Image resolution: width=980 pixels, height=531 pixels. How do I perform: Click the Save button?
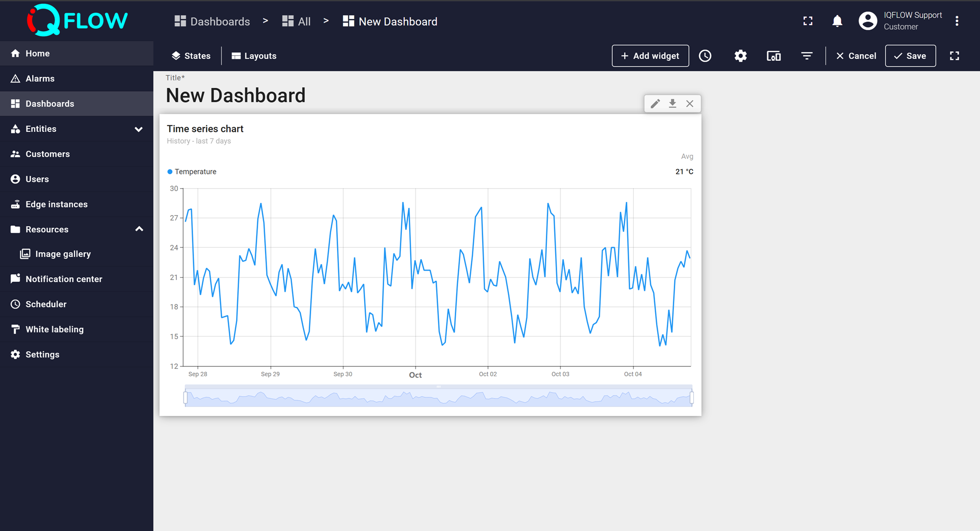[x=910, y=56]
